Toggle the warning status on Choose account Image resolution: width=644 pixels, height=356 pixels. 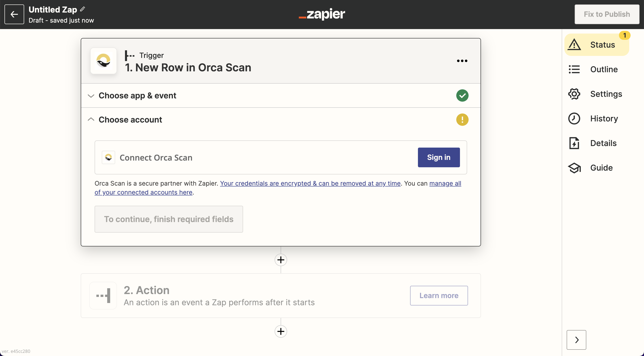coord(462,120)
